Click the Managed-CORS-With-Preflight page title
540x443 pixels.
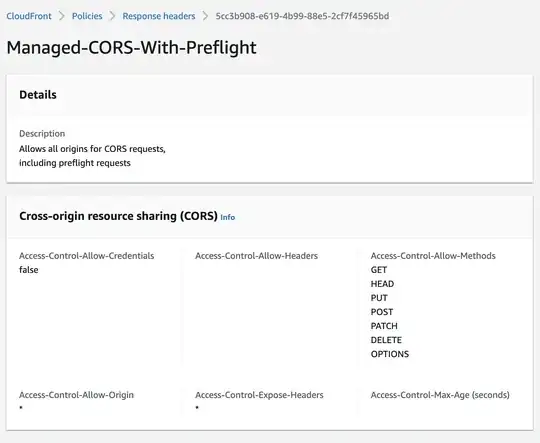(132, 48)
